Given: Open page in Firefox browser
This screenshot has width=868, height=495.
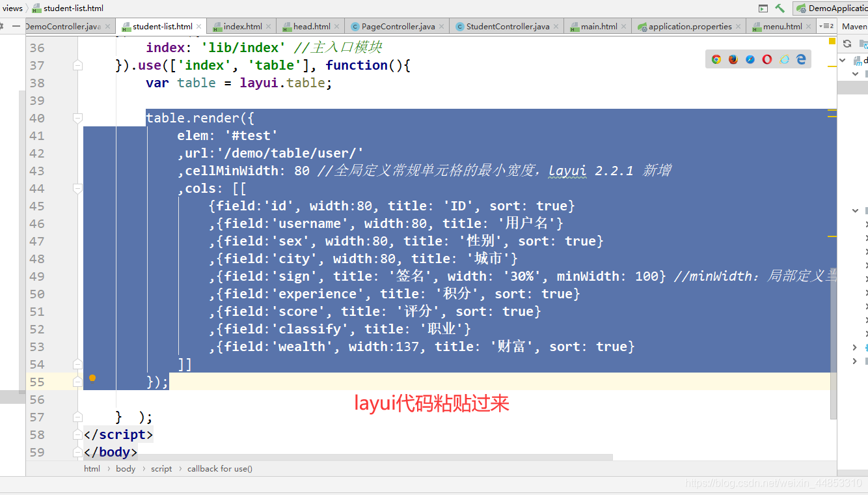Looking at the screenshot, I should (733, 59).
